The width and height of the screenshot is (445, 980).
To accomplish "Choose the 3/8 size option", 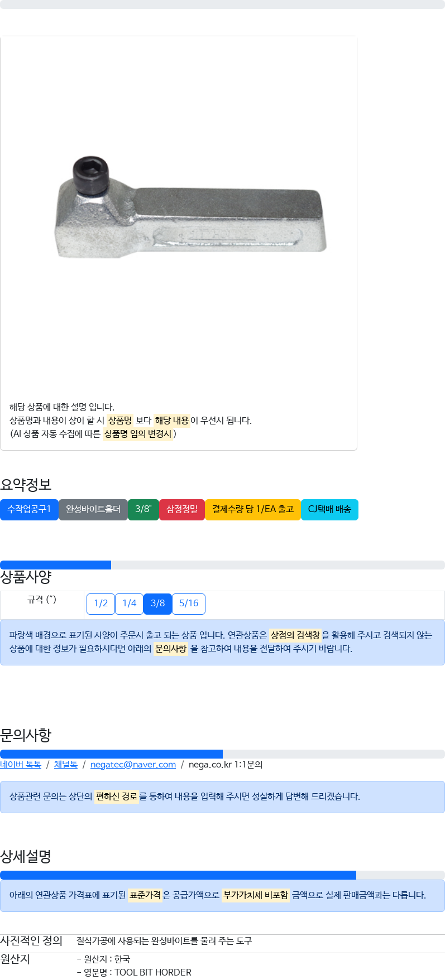I will point(157,604).
